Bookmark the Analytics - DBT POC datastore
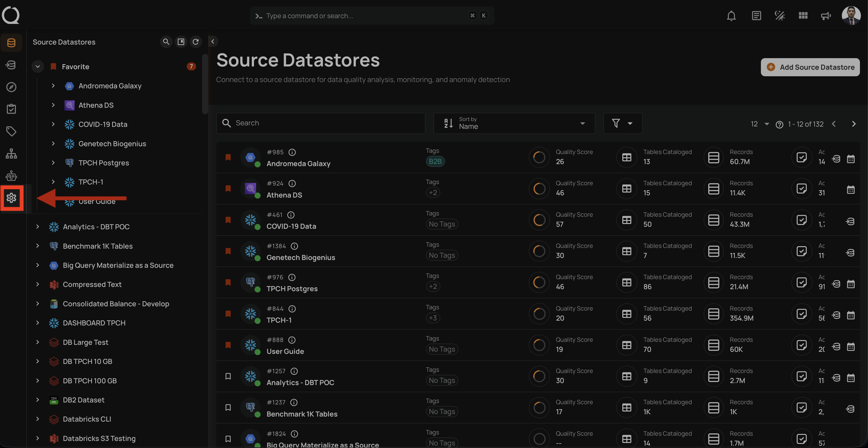 (228, 376)
